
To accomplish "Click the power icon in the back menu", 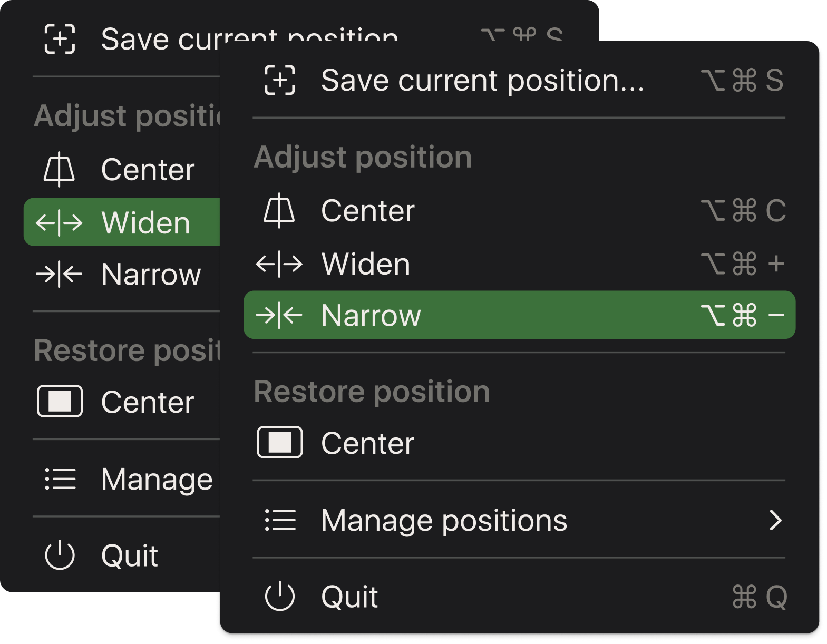I will click(x=60, y=555).
